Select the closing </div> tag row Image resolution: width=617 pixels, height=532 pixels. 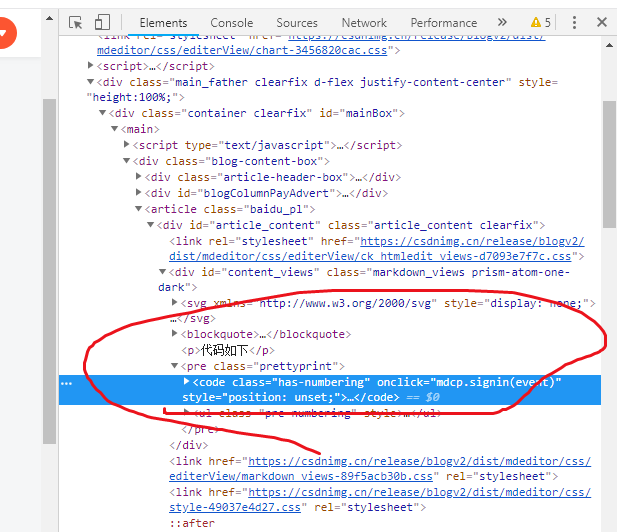[x=189, y=445]
